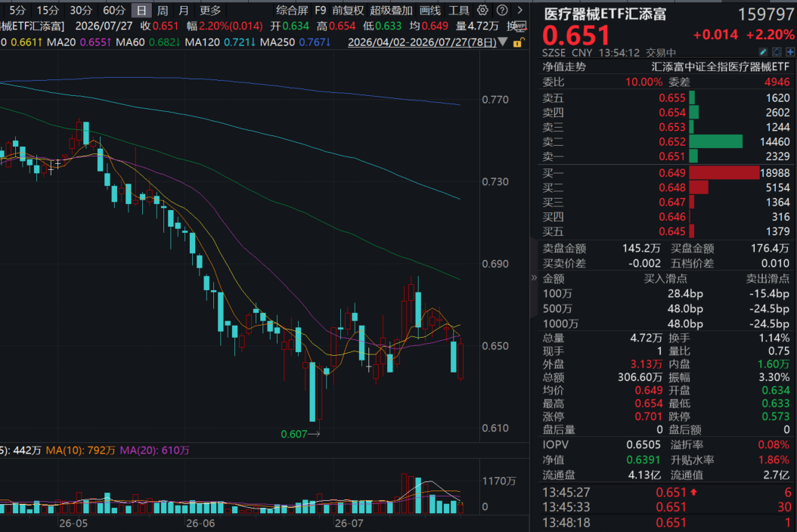The height and width of the screenshot is (532, 797).
Task: Switch to the 60分 chart tab
Action: [x=114, y=10]
